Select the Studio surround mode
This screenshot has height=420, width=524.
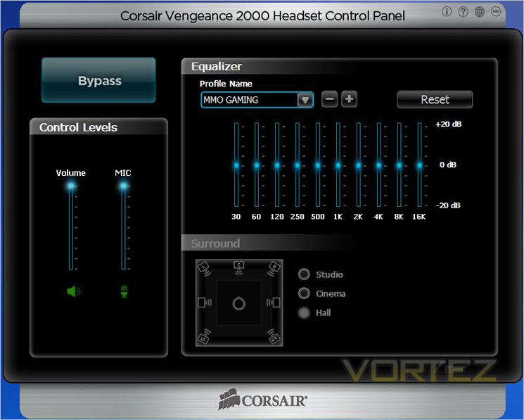304,274
